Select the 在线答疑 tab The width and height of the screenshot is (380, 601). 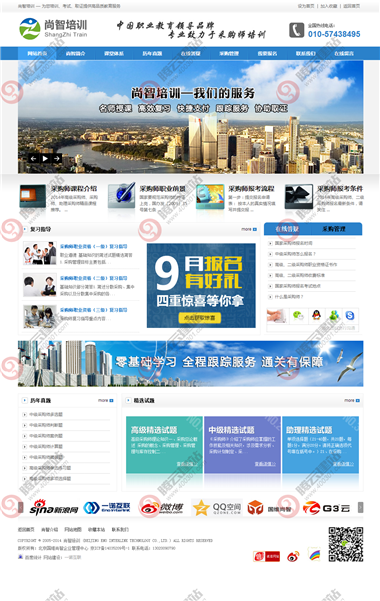click(287, 229)
